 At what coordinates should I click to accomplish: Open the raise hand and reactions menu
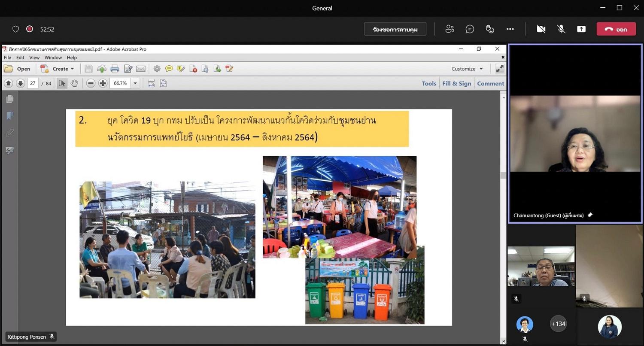tap(490, 29)
